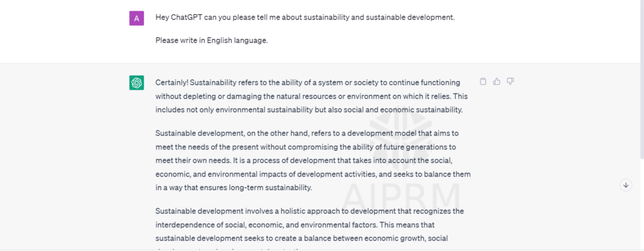Viewport: 644px width, 251px height.
Task: Click the paragraph starting 'Sustainable development, on the other hand'
Action: [313, 160]
